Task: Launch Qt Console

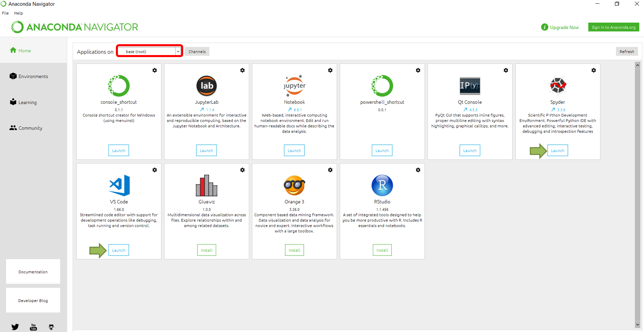Action: coord(470,151)
